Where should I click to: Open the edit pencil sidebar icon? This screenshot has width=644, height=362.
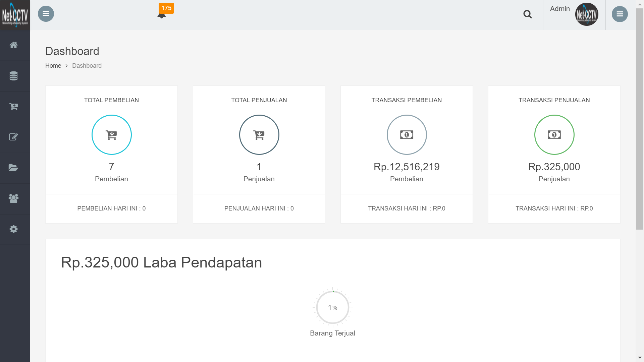(x=13, y=137)
